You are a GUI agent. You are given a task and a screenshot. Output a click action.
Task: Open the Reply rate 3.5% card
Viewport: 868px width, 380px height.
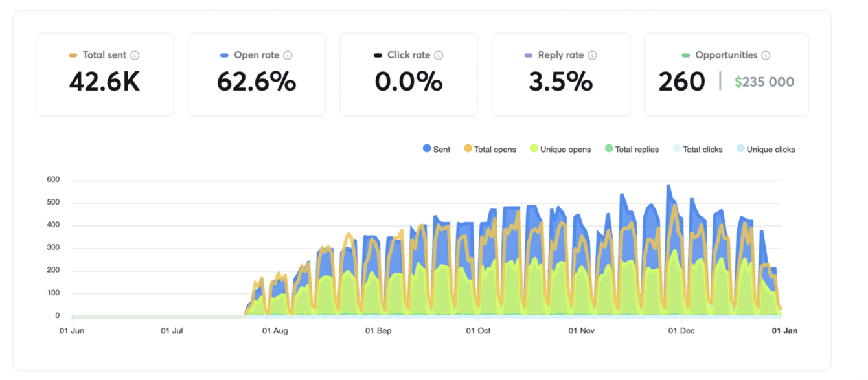pyautogui.click(x=561, y=74)
